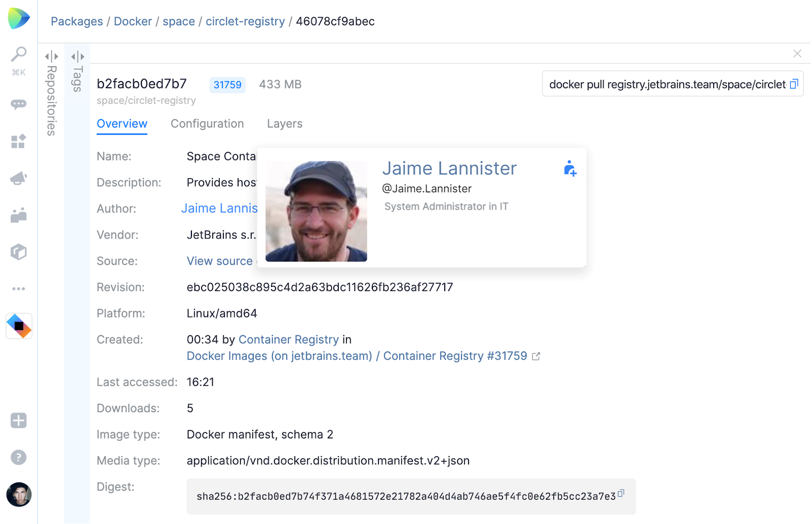Click the Linux/amd64 platform value
This screenshot has width=812, height=524.
pos(222,313)
